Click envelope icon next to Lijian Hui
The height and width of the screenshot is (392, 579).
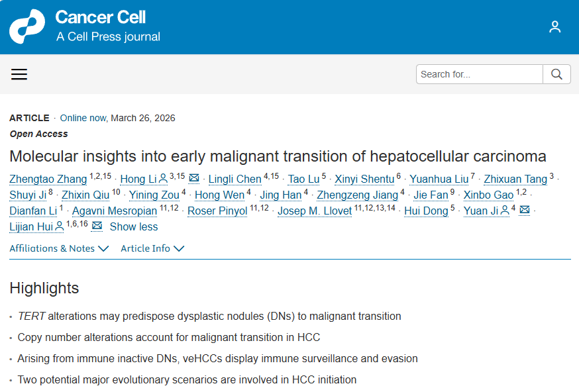tap(97, 226)
